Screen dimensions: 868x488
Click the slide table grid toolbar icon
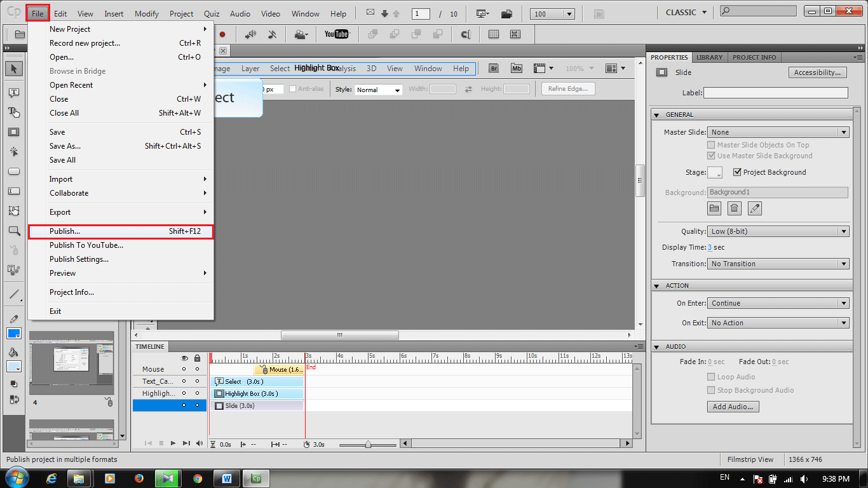(494, 34)
